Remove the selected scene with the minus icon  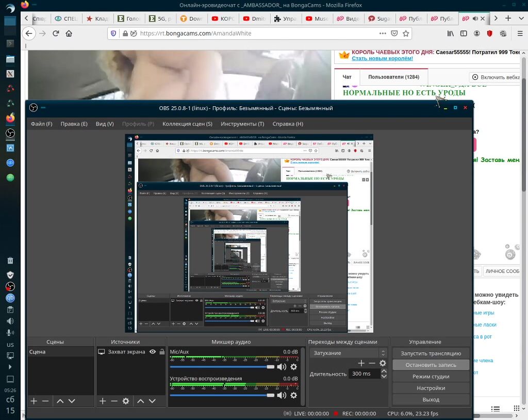coord(45,401)
